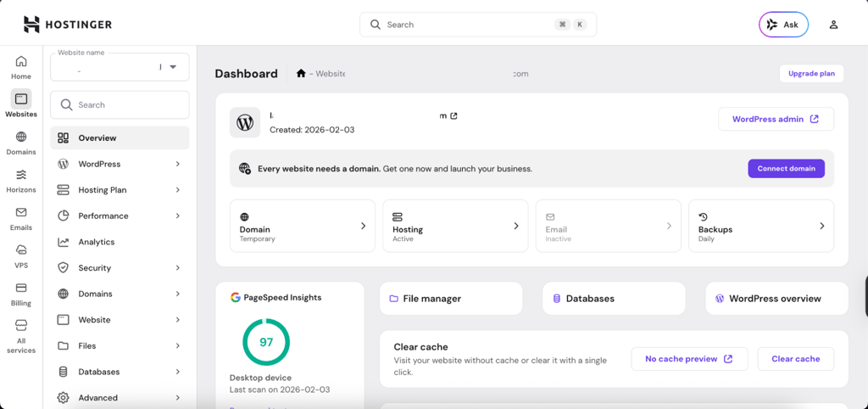Expand the WordPress sidebar chevron
The width and height of the screenshot is (868, 409).
click(178, 164)
